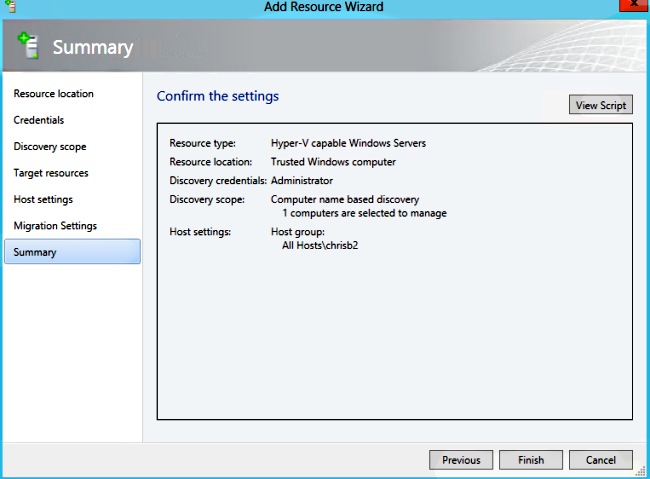
Task: Click Finish to complete the wizard
Action: tap(531, 460)
